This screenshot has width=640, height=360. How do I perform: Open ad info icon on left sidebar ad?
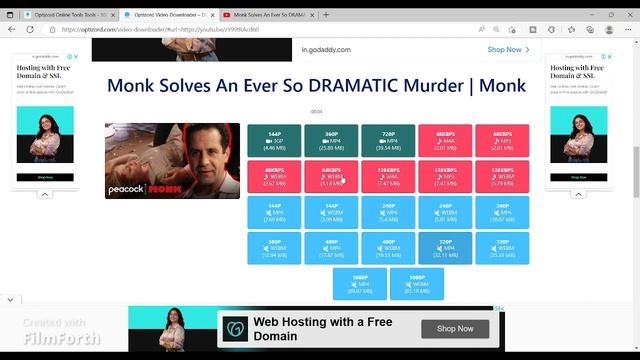coord(70,57)
